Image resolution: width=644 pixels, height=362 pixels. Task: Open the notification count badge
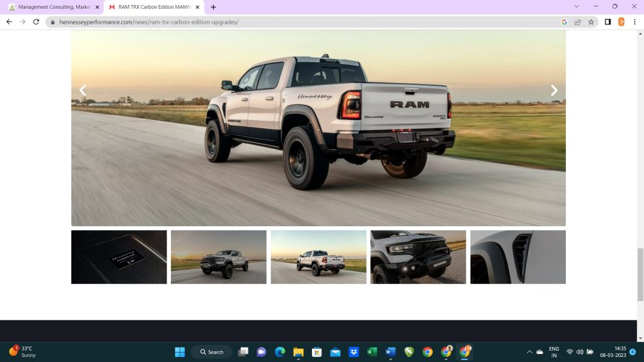633,352
